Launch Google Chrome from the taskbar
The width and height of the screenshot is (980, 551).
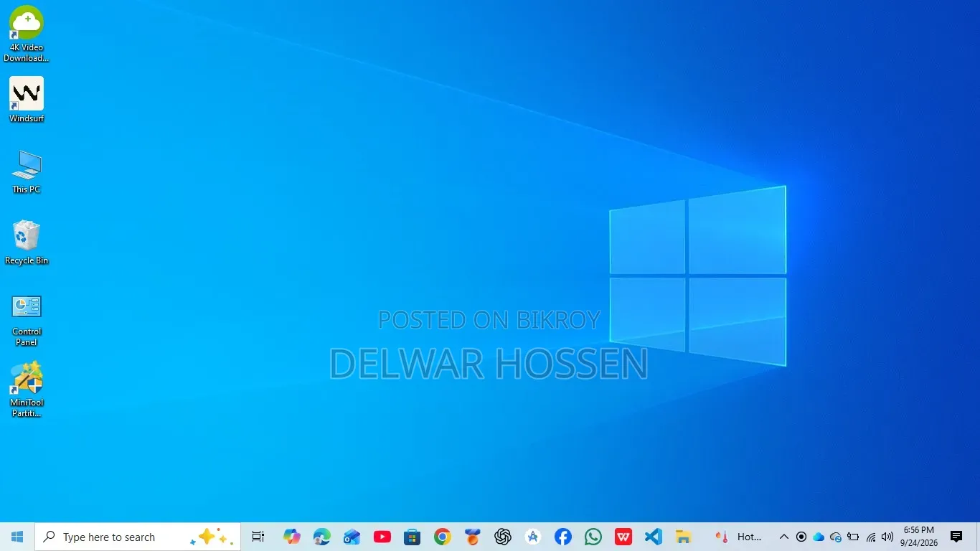click(442, 537)
